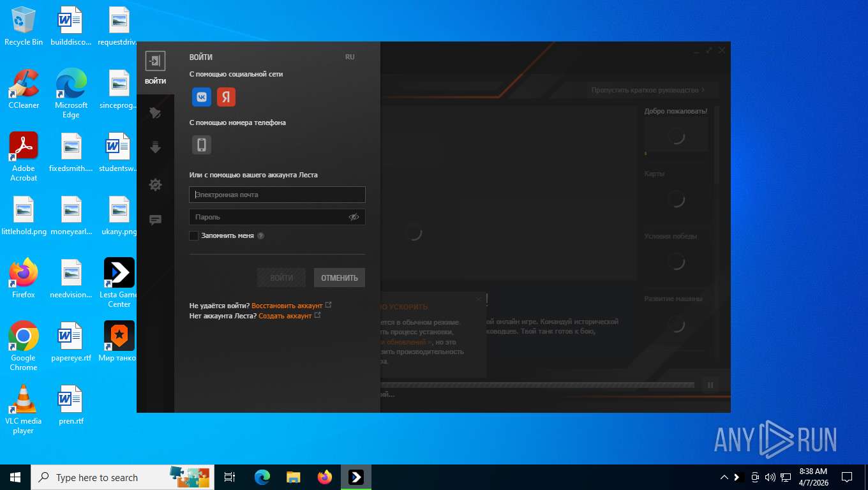Open File Explorer from the taskbar
The height and width of the screenshot is (490, 868).
click(294, 477)
